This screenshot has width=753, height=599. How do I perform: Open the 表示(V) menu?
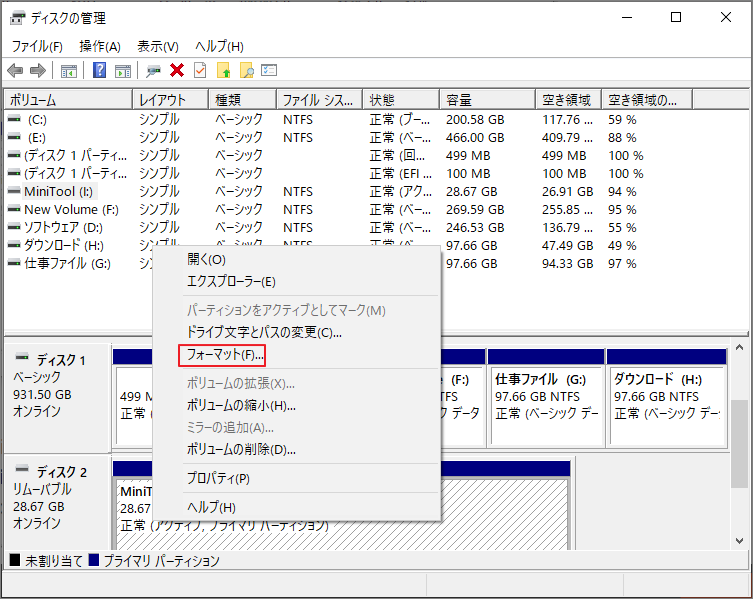pyautogui.click(x=158, y=46)
